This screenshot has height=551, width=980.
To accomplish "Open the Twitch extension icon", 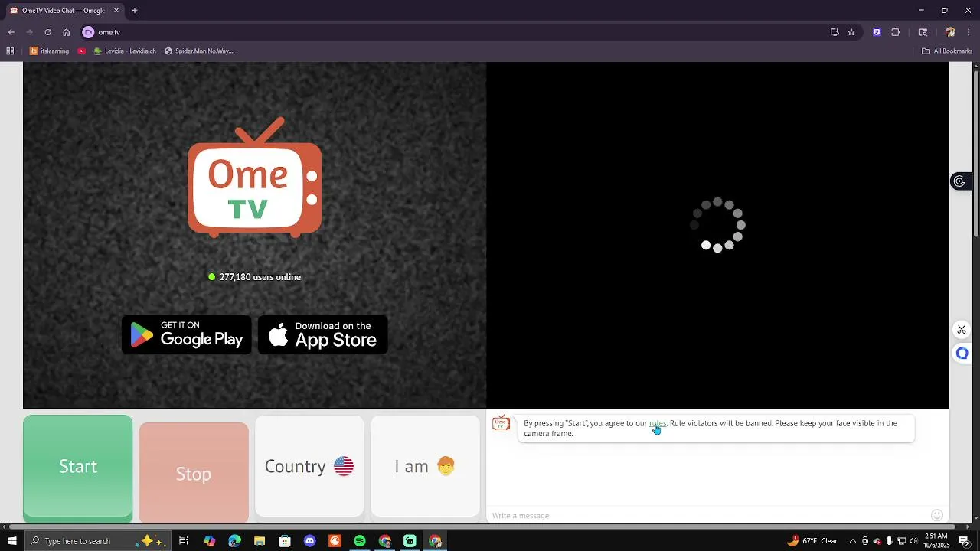I will 877,32.
